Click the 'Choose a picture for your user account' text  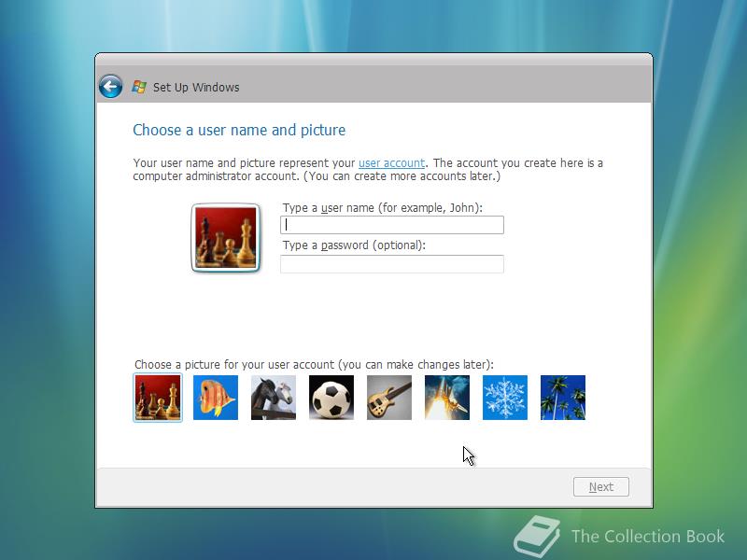(314, 364)
